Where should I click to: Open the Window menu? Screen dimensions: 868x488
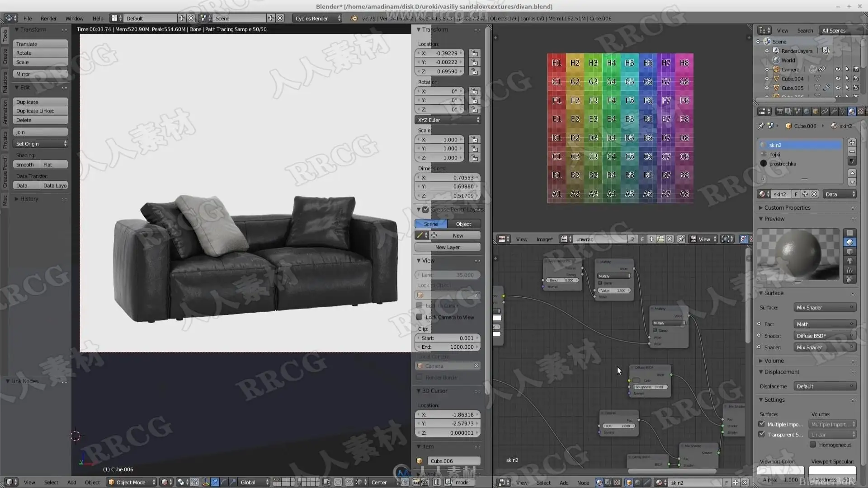[x=74, y=19]
